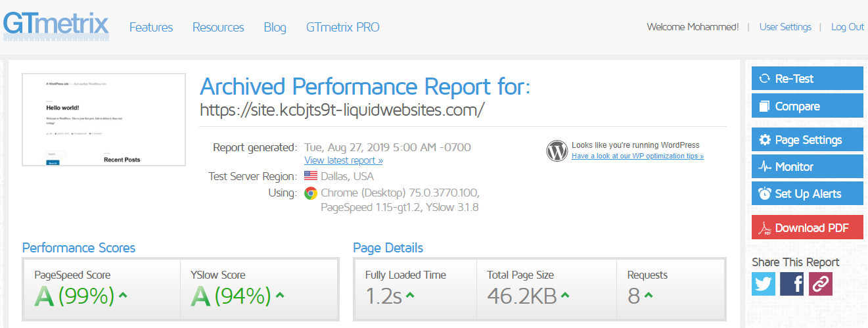
Task: Open the tested site screenshot thumbnail
Action: click(104, 120)
